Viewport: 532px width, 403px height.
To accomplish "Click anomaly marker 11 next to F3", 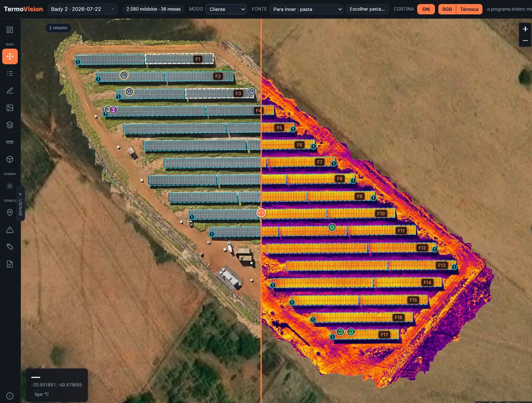I will point(252,91).
